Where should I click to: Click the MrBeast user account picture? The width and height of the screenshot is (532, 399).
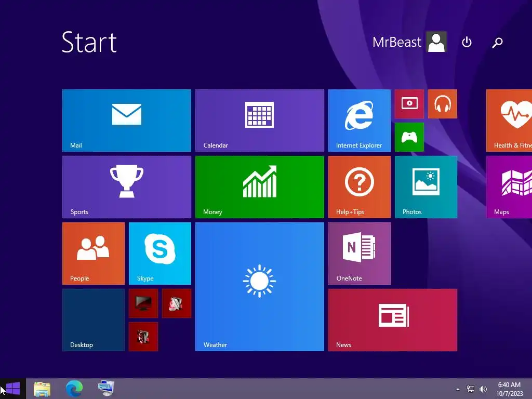pos(436,42)
